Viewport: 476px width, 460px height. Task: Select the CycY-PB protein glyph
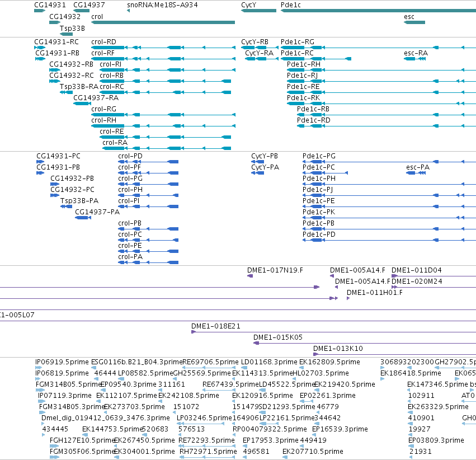click(x=257, y=162)
